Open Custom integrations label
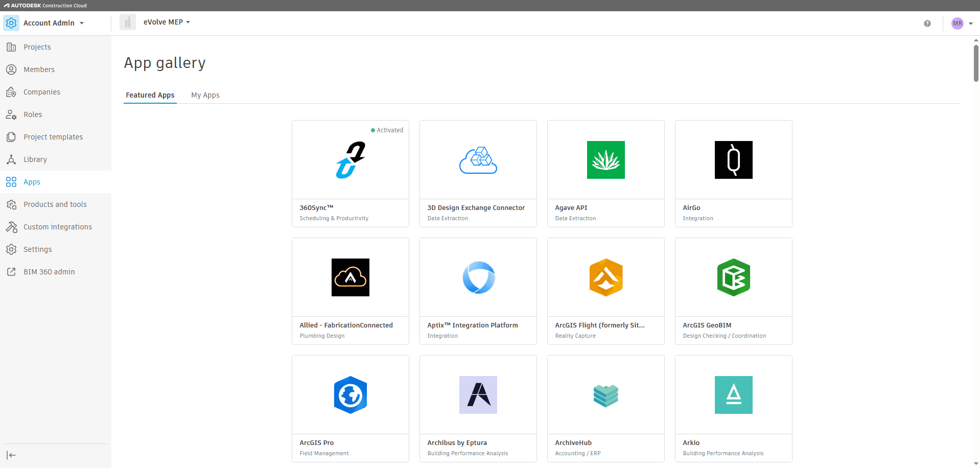 click(58, 227)
